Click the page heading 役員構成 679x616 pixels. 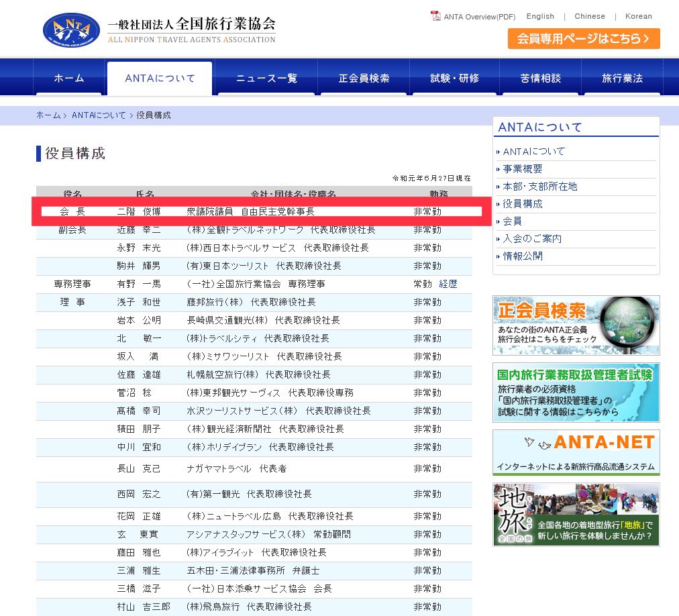[75, 154]
